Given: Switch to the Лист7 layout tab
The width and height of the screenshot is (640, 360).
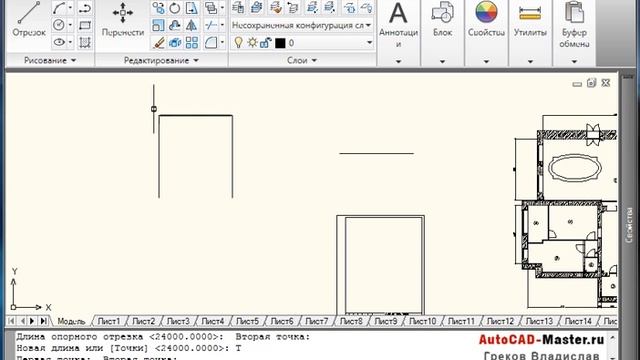Looking at the screenshot, I should tap(316, 322).
